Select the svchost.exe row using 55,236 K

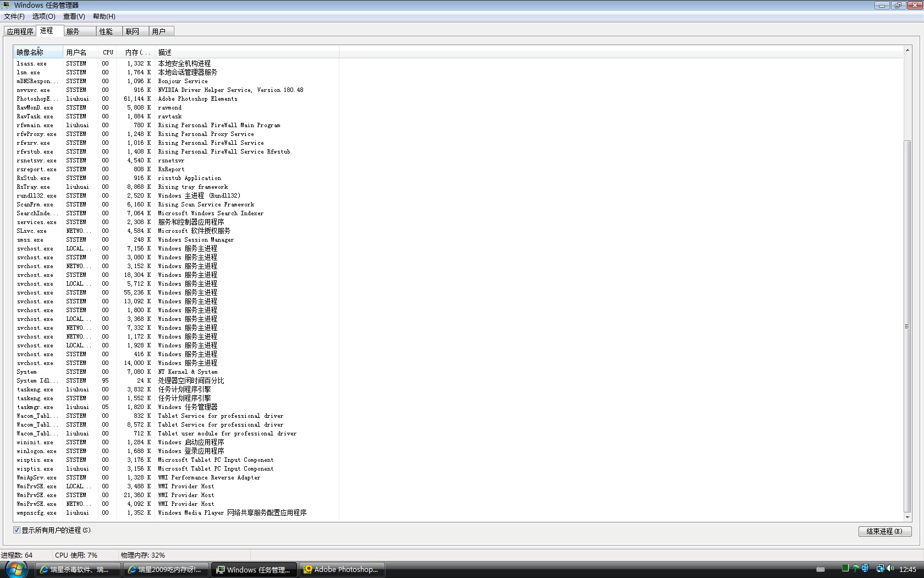click(x=176, y=292)
